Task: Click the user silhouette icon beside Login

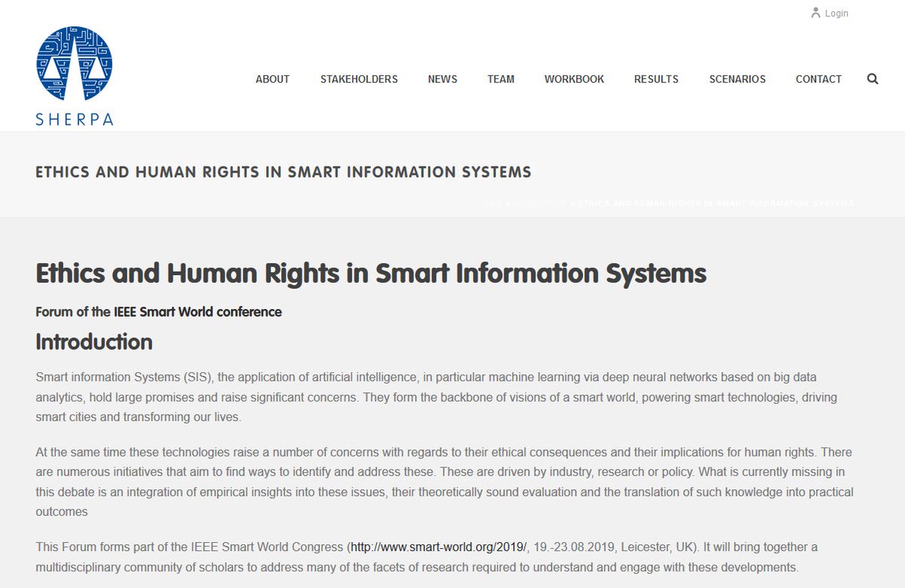Action: pos(815,13)
